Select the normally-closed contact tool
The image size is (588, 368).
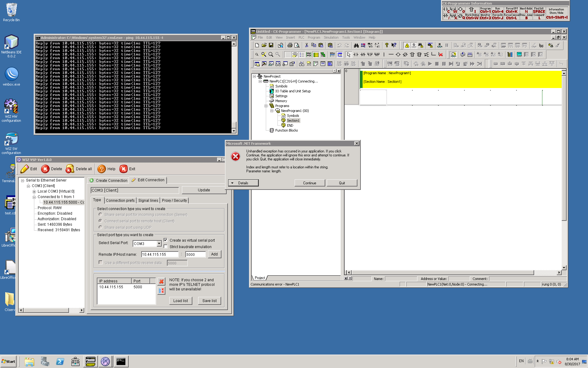pyautogui.click(x=363, y=55)
